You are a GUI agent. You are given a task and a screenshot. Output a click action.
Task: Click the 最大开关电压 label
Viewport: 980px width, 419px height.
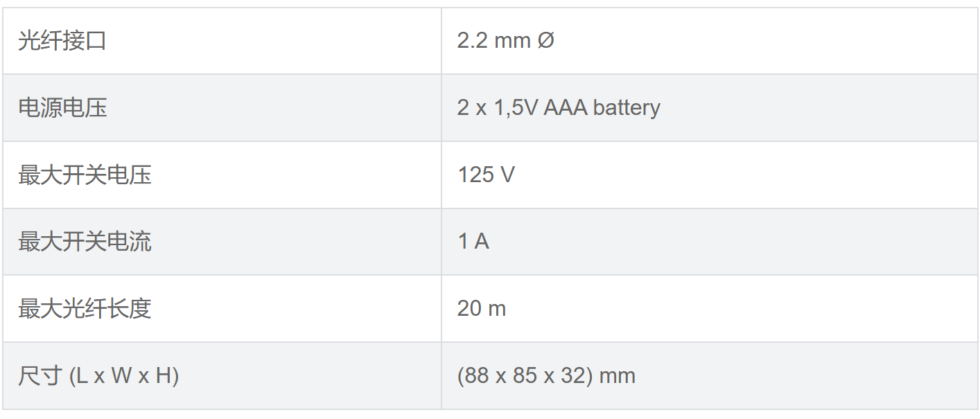85,175
